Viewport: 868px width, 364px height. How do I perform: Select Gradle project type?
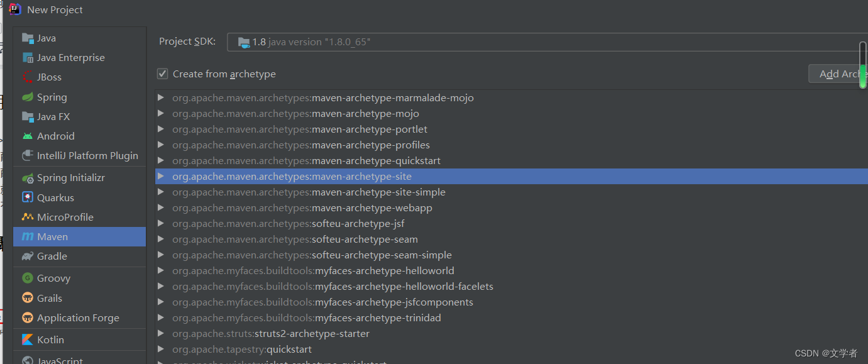(x=80, y=256)
